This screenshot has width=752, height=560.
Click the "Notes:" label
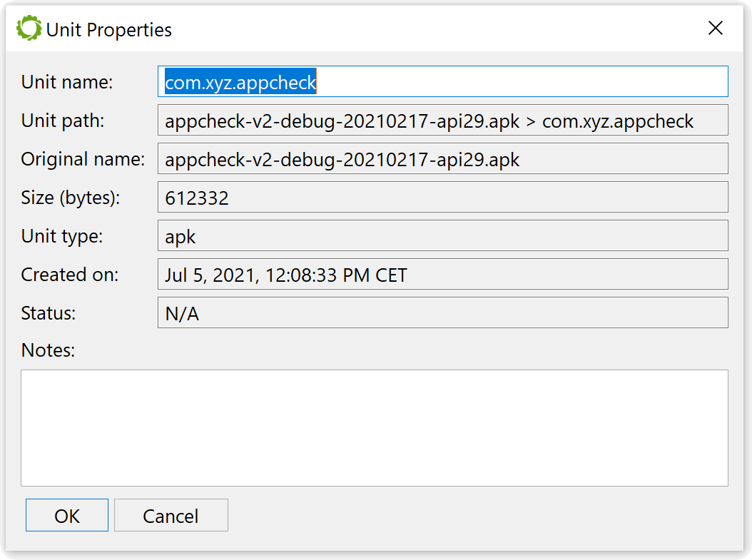[x=48, y=350]
